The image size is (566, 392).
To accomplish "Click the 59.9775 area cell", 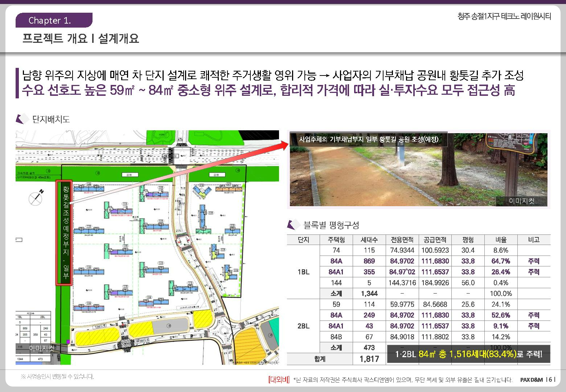I will pos(402,304).
